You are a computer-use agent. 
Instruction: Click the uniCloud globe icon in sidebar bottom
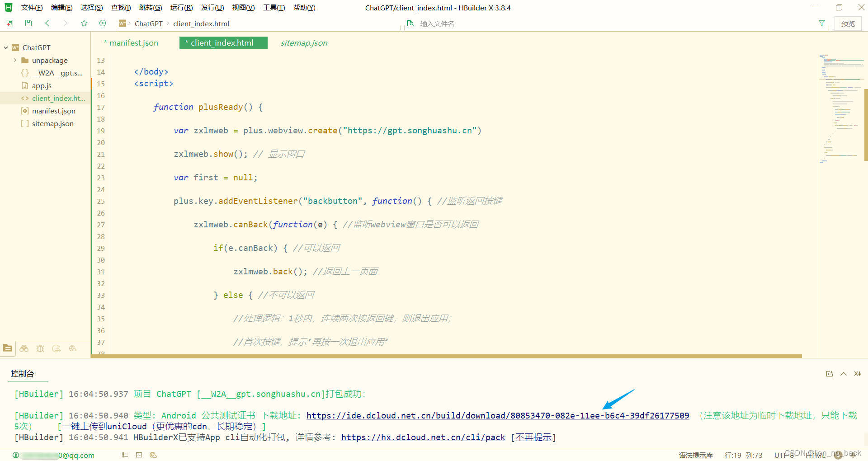point(73,348)
